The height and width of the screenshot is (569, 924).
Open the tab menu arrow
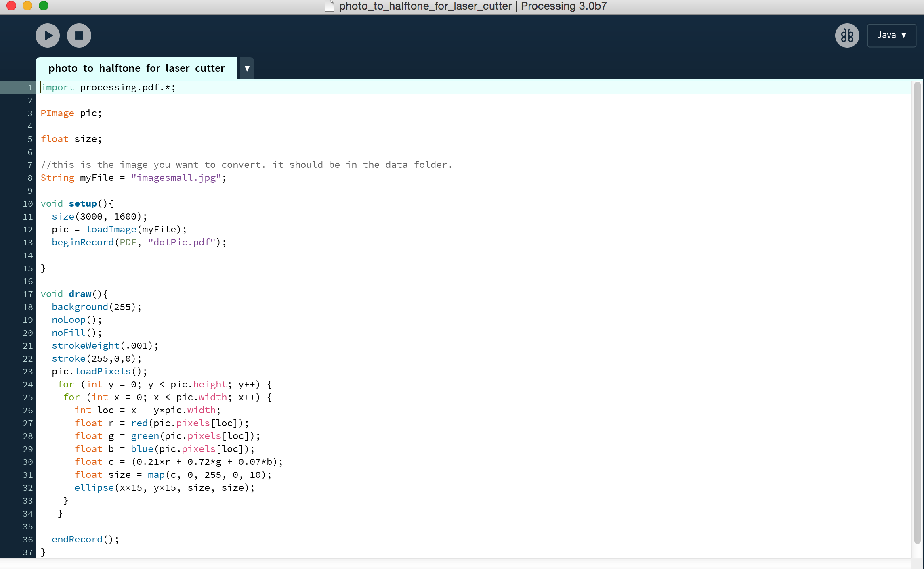[247, 68]
